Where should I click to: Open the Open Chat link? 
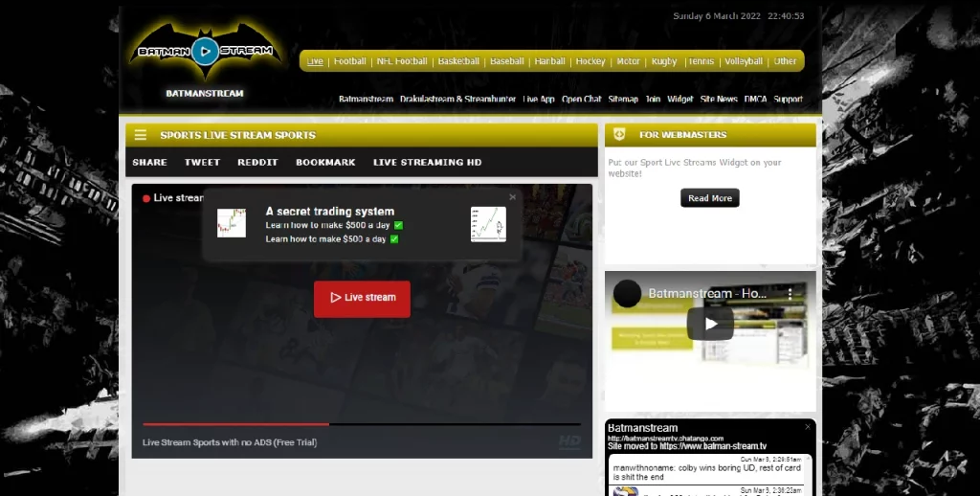[581, 99]
